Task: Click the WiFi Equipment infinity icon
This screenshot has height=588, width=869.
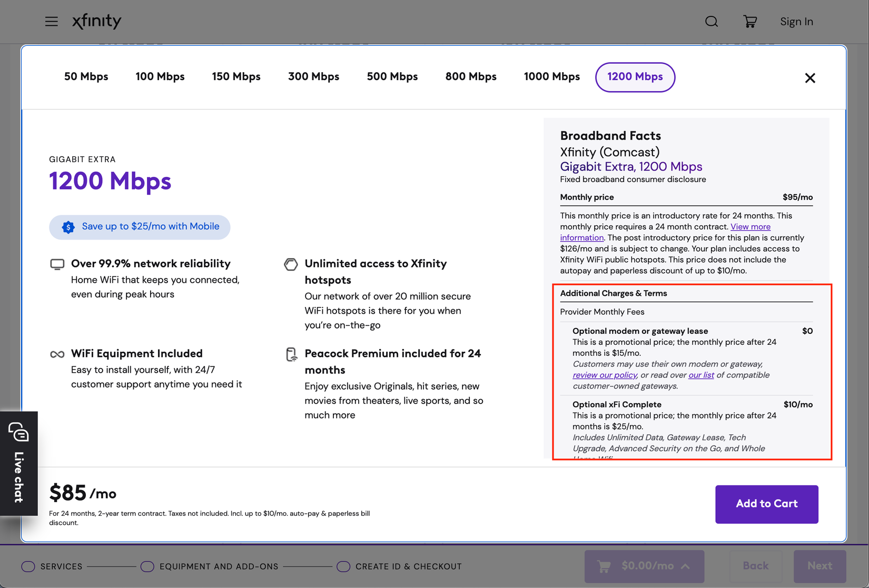Action: [x=57, y=354]
